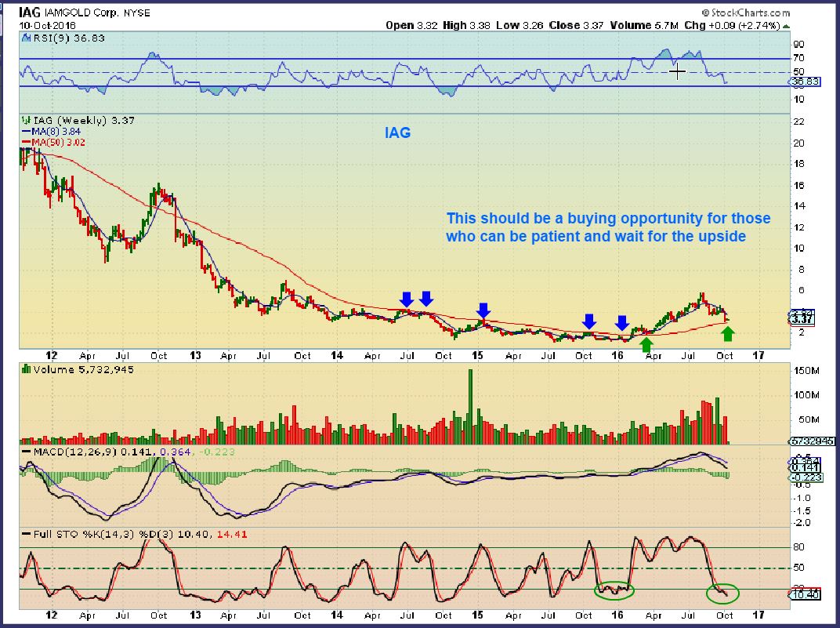Click the 22 price axis label

click(x=798, y=122)
